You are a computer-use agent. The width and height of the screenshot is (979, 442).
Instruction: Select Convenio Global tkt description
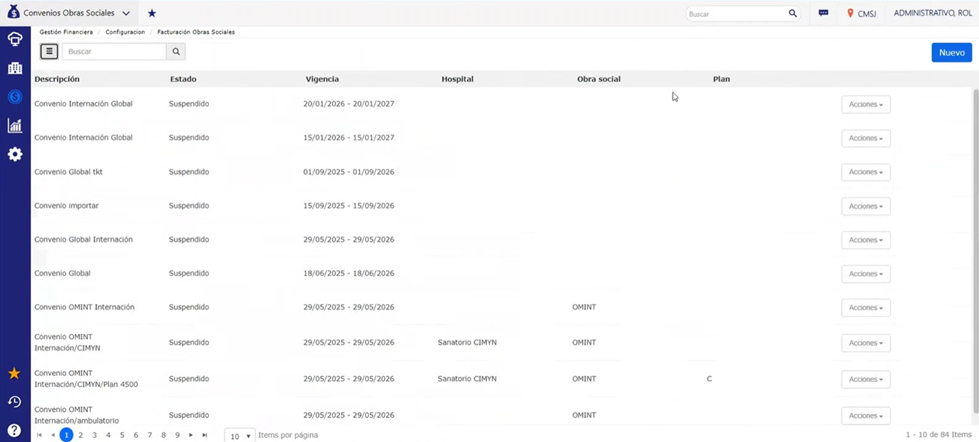[x=69, y=172]
